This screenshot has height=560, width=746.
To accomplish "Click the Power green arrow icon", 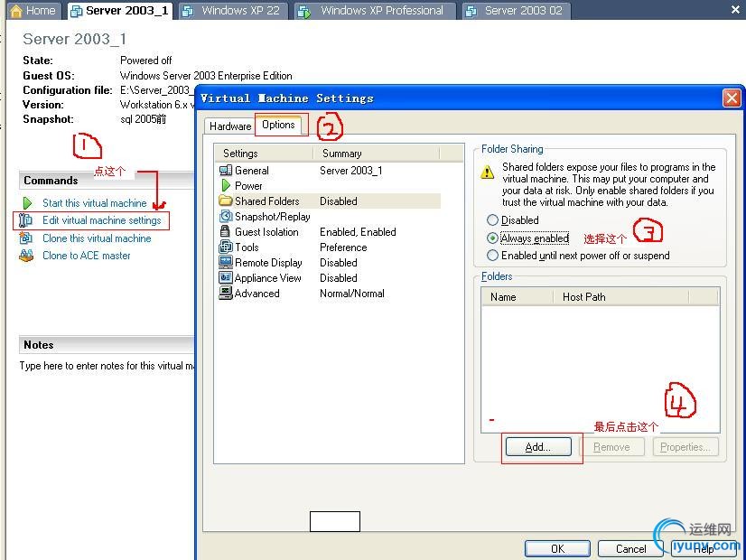I will click(226, 185).
